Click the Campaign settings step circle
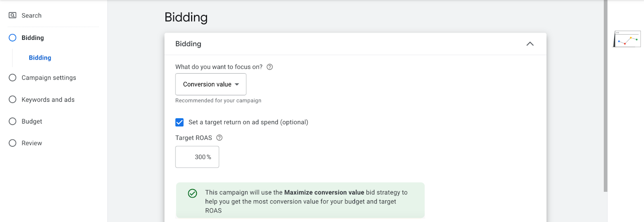 [x=13, y=78]
